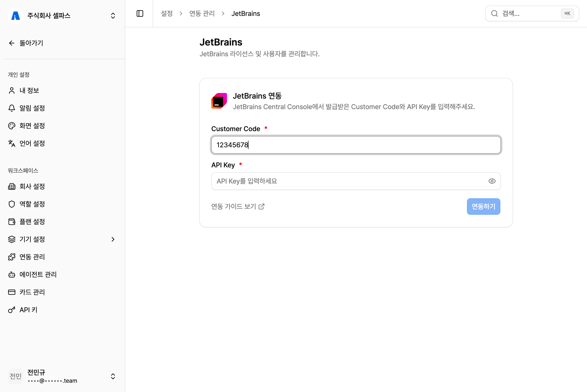Go to 연동 관리 breadcrumb
Image resolution: width=587 pixels, height=392 pixels.
[202, 13]
